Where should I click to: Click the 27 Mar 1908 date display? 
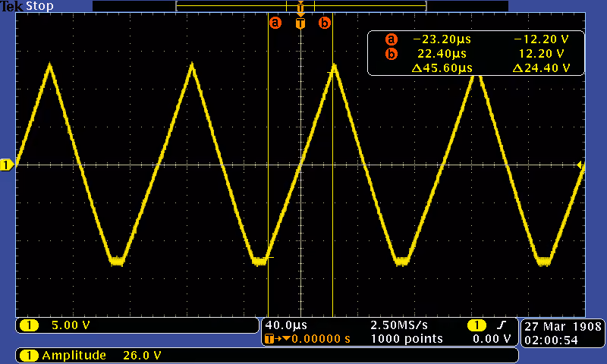(x=563, y=327)
